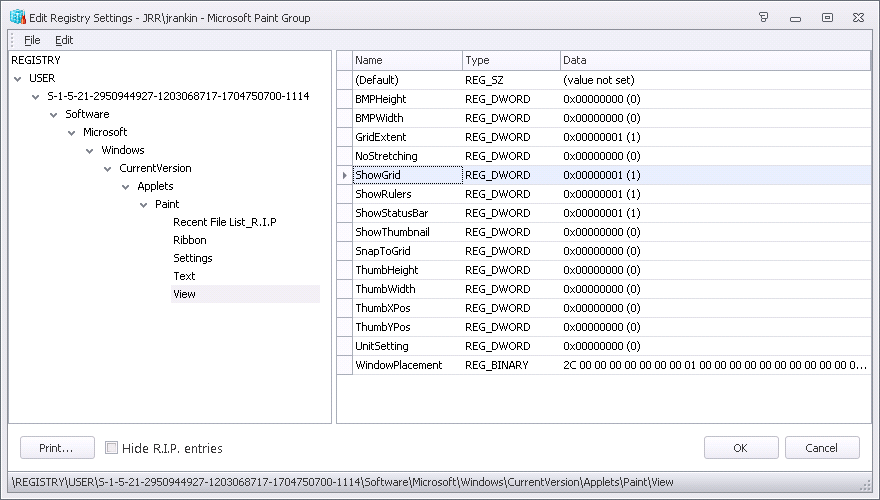Select the Text registry key

[x=184, y=276]
